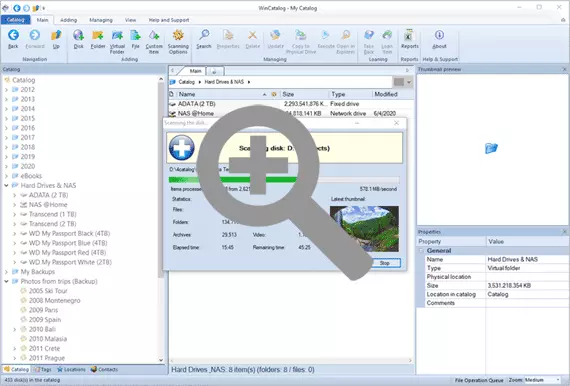570x386 pixels.
Task: Sort the file list by Modified column
Action: pyautogui.click(x=392, y=95)
